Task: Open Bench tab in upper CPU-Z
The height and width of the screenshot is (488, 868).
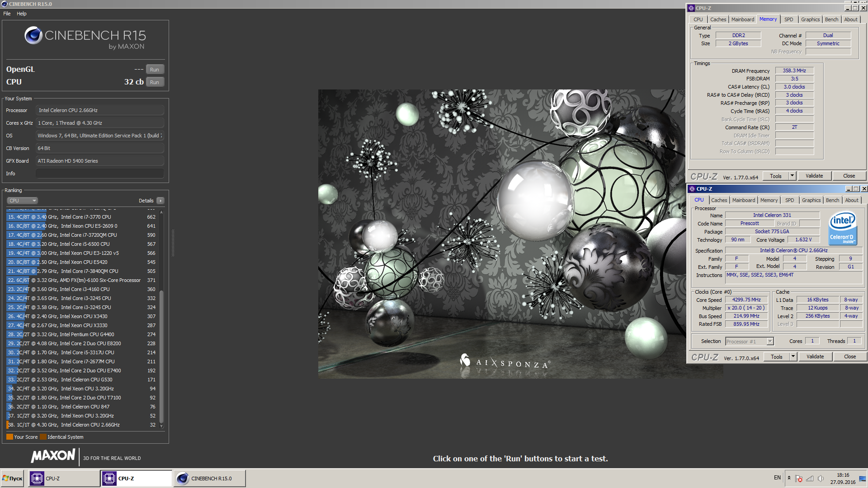Action: tap(831, 19)
